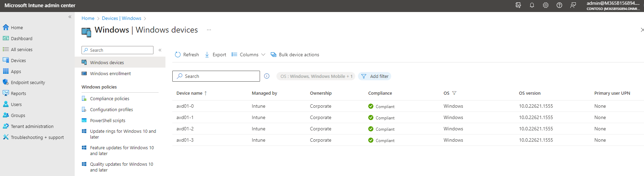Screen dimensions: 644x176
Task: Click the blade menu Search box
Action: [x=117, y=50]
